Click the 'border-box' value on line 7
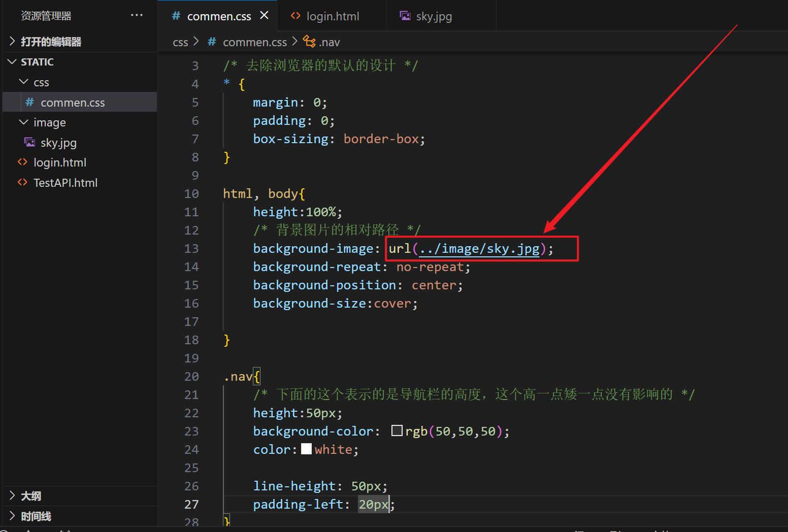Viewport: 788px width, 532px height. point(381,139)
